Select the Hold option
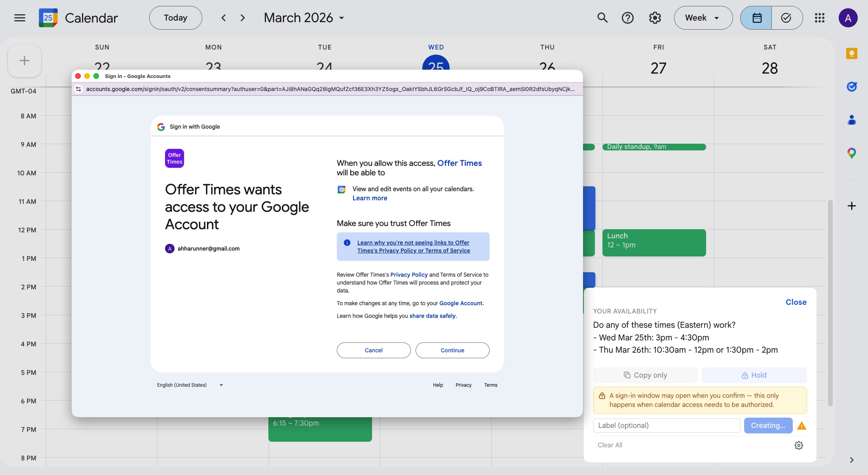The width and height of the screenshot is (868, 475). 754,375
